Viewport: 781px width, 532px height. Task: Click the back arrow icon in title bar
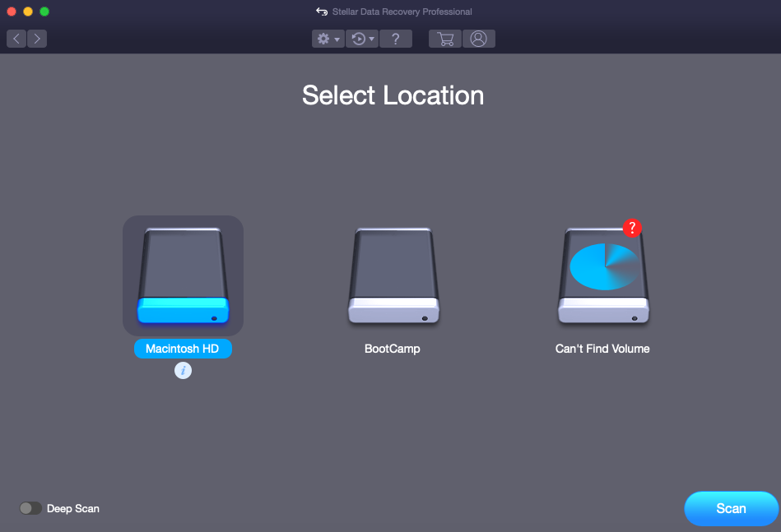tap(322, 12)
